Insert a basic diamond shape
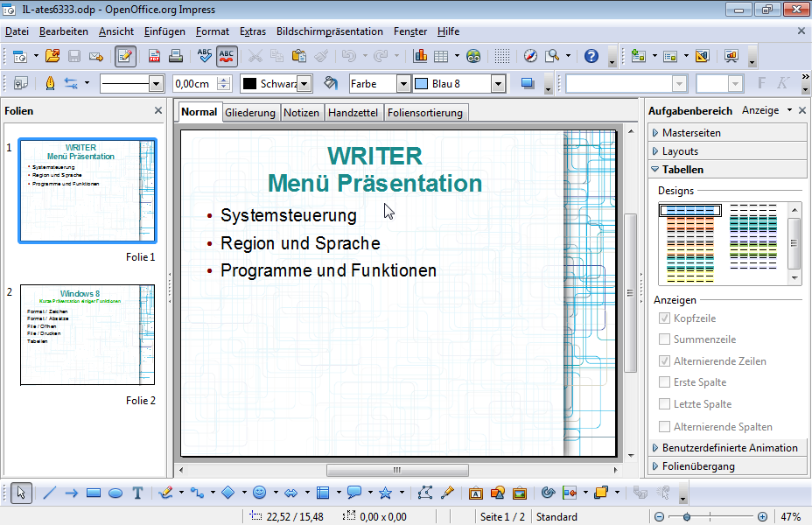This screenshot has width=812, height=525. click(227, 493)
